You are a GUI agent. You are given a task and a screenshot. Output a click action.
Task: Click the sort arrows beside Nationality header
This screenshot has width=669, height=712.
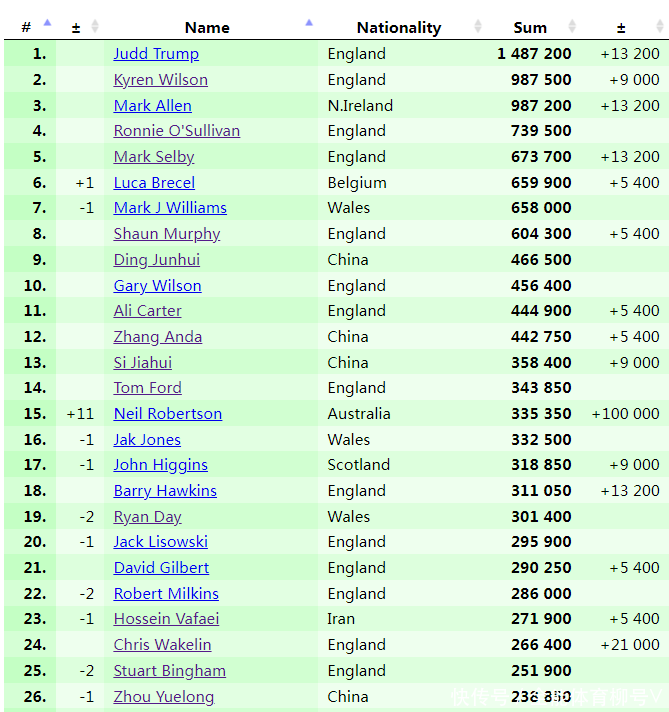tap(478, 26)
